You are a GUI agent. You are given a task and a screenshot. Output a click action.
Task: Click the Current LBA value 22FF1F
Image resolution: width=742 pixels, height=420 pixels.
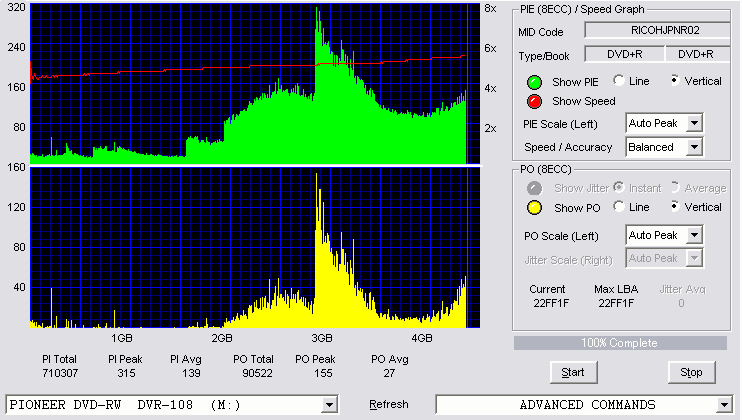pyautogui.click(x=551, y=303)
